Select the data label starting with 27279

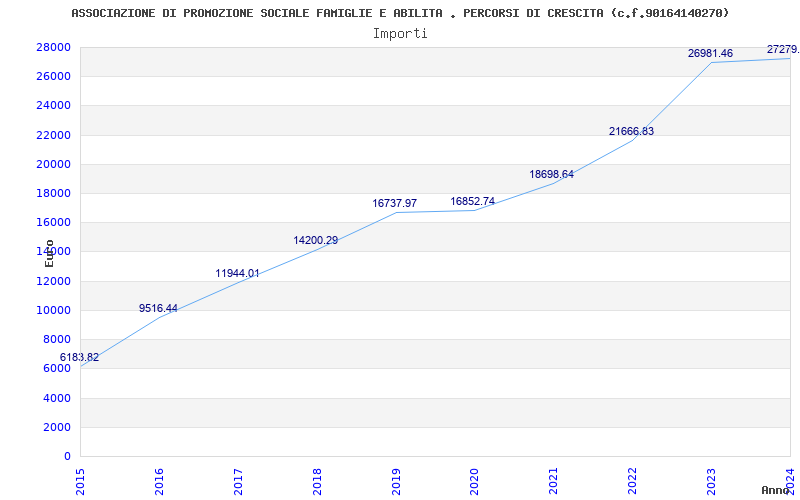(x=783, y=49)
